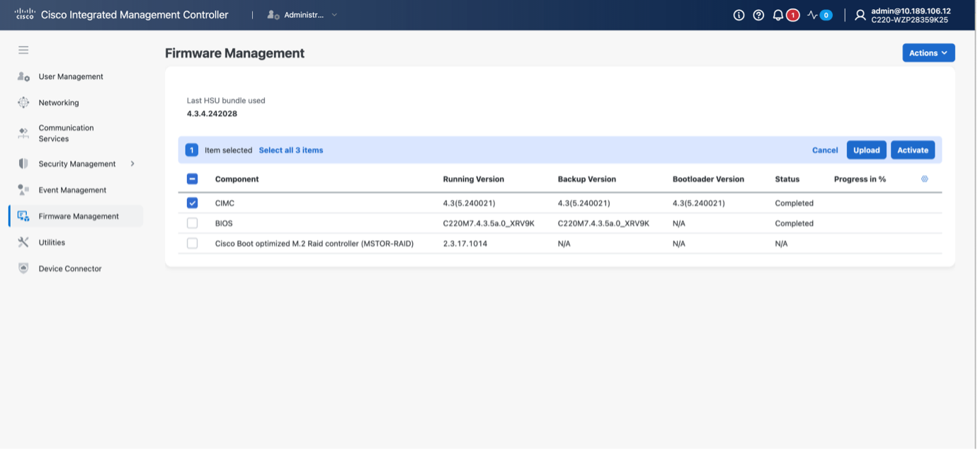The width and height of the screenshot is (980, 452).
Task: Uncheck the CIMC component checkbox
Action: pyautogui.click(x=193, y=203)
